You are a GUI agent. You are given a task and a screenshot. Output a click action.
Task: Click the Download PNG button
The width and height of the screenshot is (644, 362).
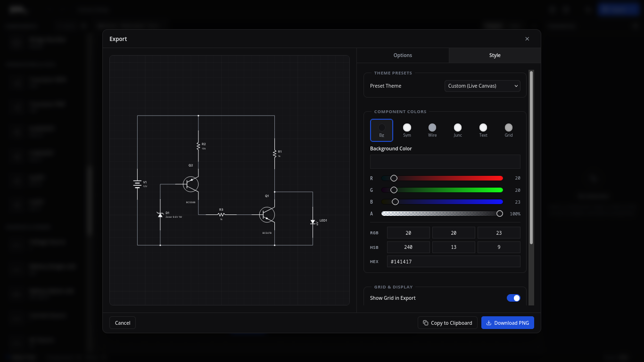tap(508, 323)
